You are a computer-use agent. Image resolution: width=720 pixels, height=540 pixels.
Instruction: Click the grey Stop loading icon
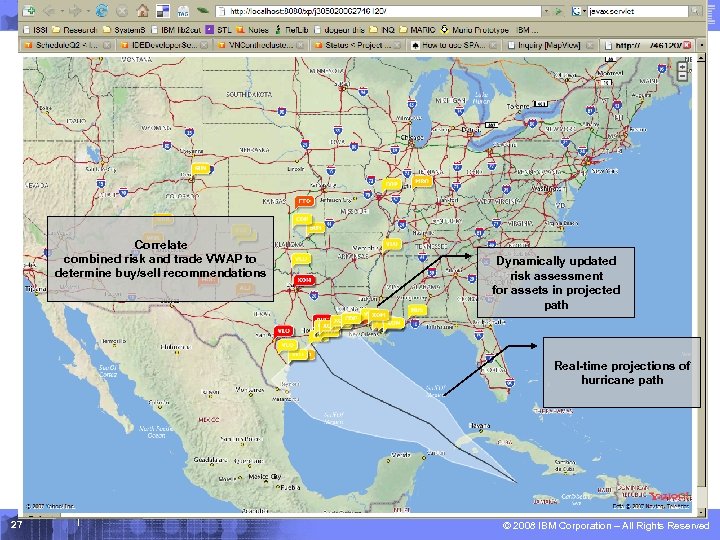(x=122, y=11)
